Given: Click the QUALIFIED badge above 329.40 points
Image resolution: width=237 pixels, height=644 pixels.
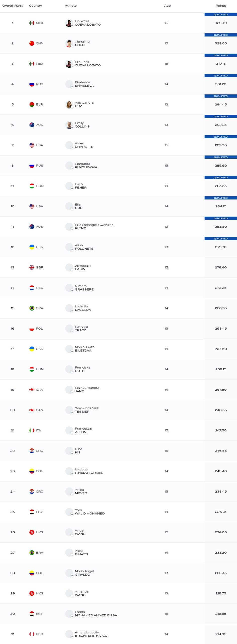Looking at the screenshot, I should (221, 15).
